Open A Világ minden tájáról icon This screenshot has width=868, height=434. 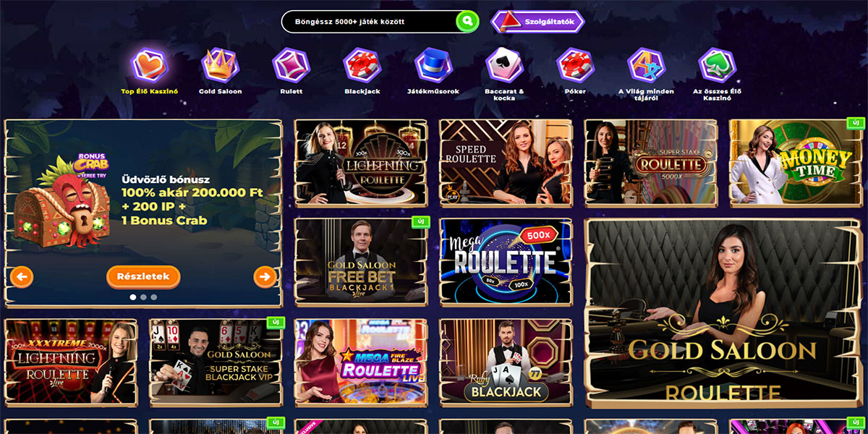(x=646, y=65)
